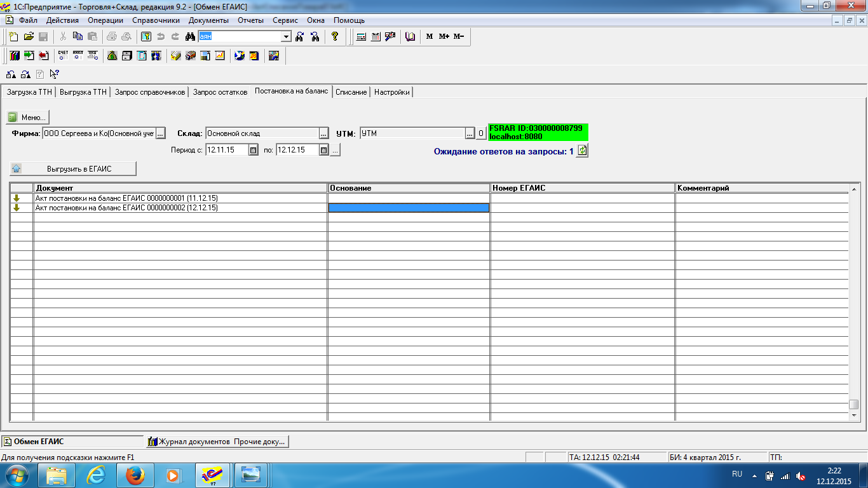Switch to the Списание tab
This screenshot has width=868, height=488.
(351, 92)
